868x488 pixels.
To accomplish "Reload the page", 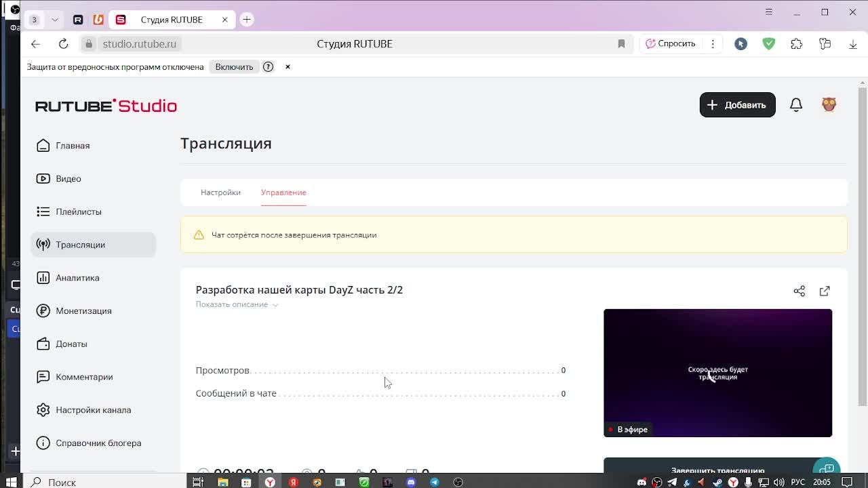I will click(63, 44).
